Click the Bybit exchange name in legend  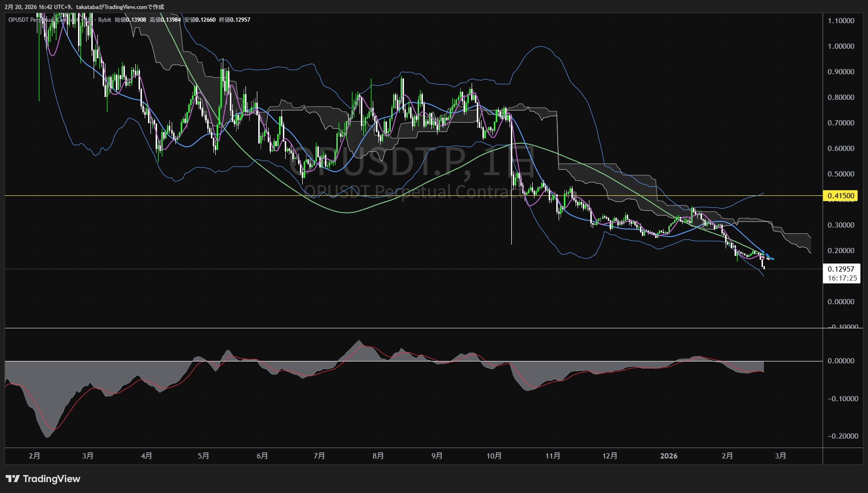click(105, 20)
